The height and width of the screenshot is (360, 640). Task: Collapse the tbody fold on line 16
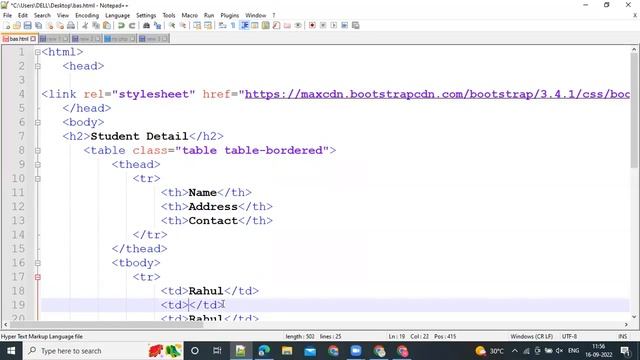click(x=38, y=263)
